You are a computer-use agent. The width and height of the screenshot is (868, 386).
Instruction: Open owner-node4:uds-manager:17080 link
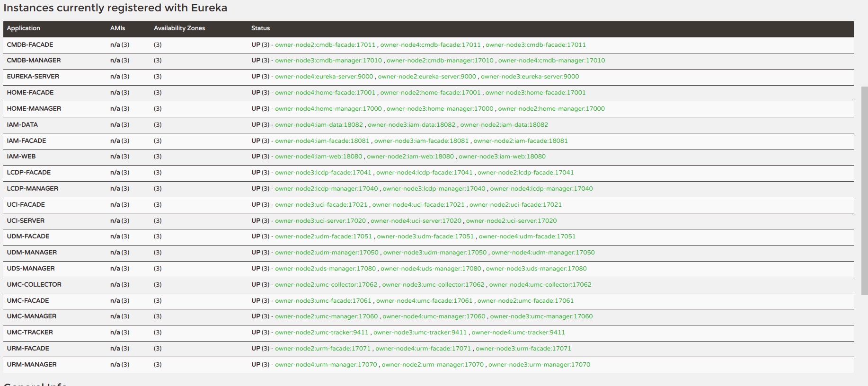(x=431, y=269)
